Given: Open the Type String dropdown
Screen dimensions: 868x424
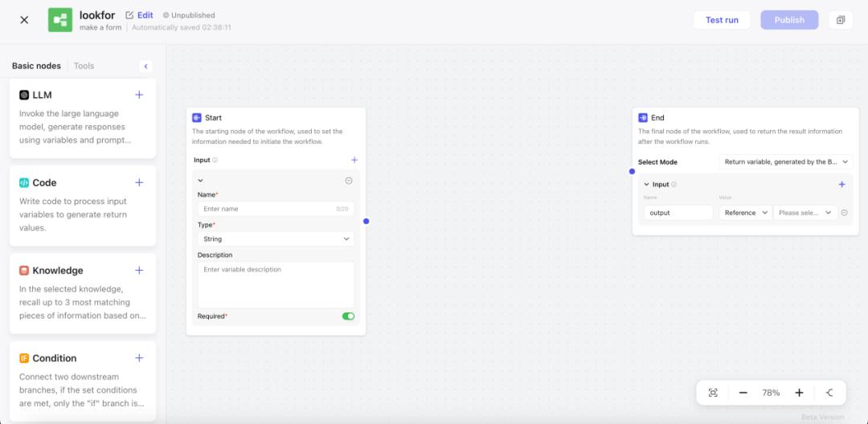Looking at the screenshot, I should [x=276, y=238].
